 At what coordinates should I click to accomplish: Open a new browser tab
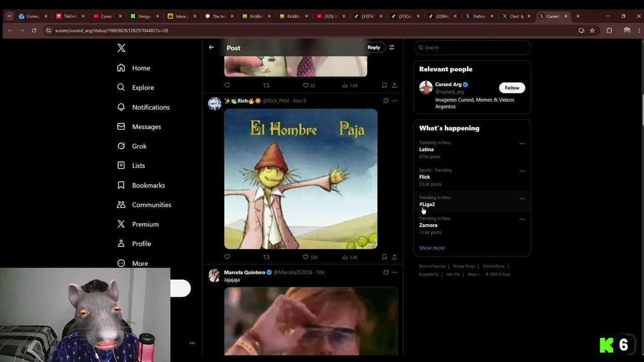pos(578,16)
